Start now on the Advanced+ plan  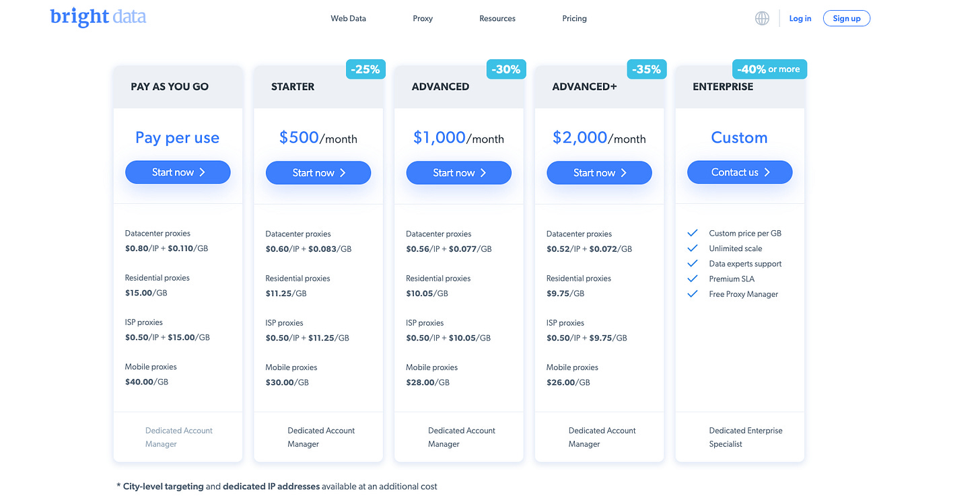point(599,173)
